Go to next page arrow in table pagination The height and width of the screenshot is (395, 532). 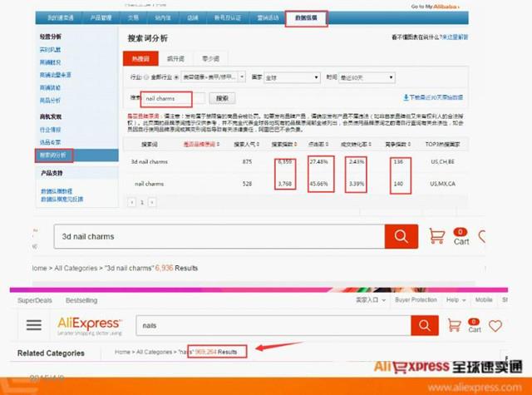152,202
